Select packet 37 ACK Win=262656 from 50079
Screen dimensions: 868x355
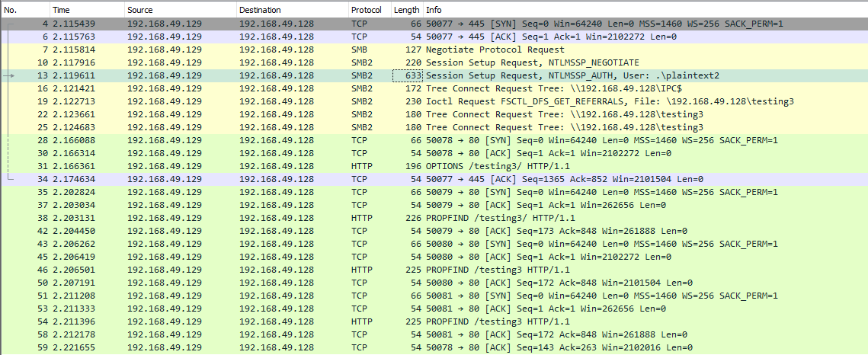point(434,205)
